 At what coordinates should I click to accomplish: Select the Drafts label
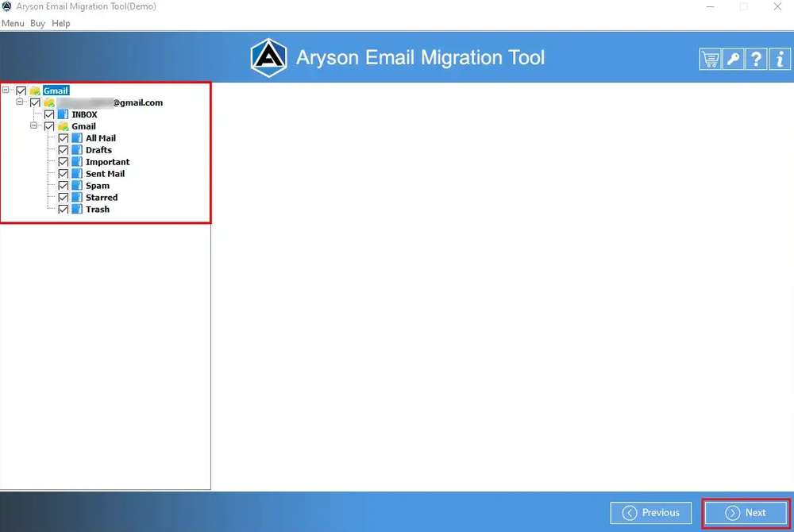click(x=98, y=150)
